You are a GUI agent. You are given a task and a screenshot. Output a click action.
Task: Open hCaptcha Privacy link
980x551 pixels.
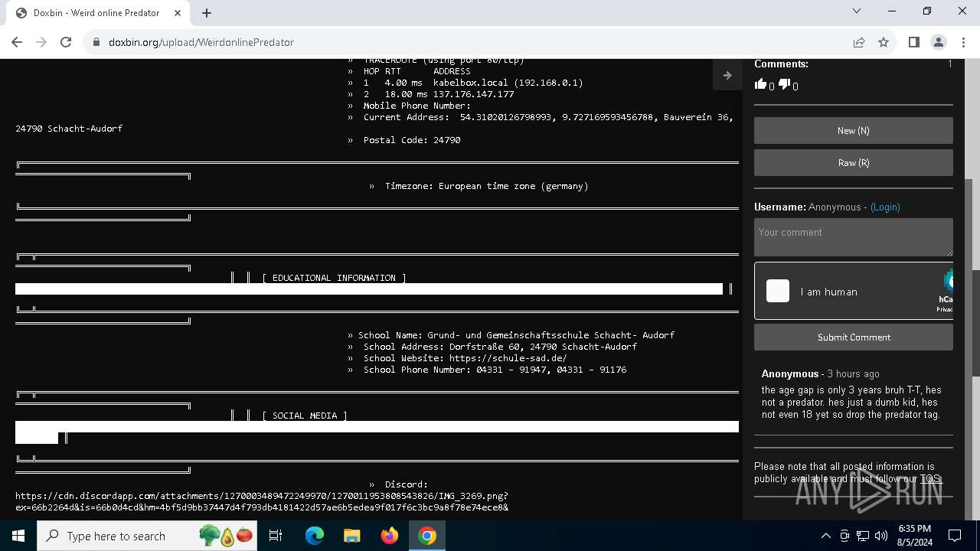pos(944,309)
